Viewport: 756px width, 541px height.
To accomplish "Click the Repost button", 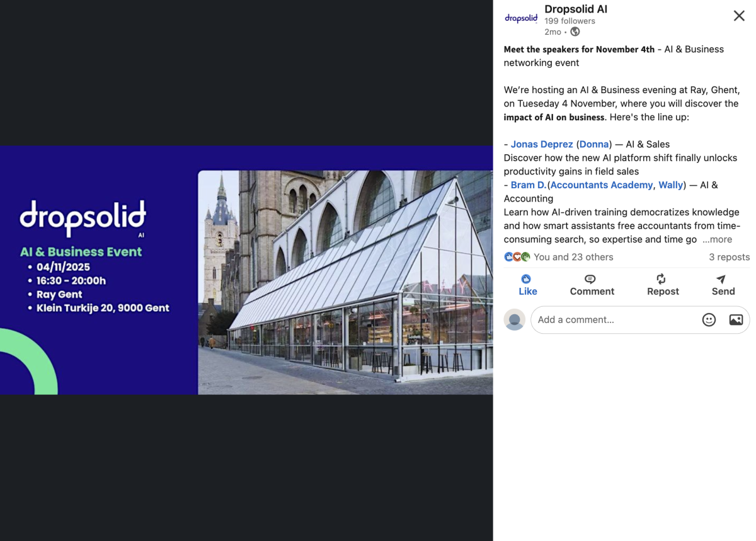I will coord(663,285).
